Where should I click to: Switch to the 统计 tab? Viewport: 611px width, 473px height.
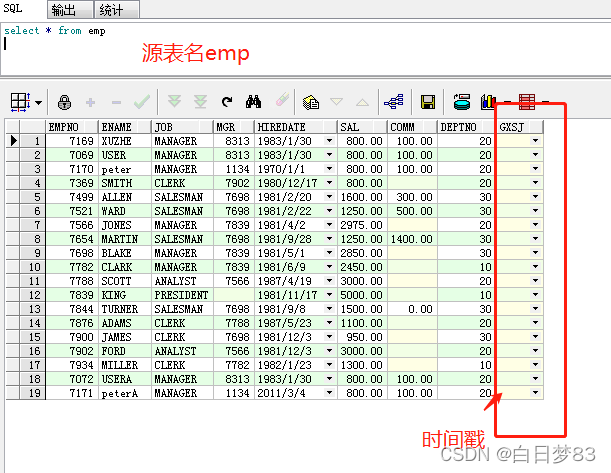click(x=117, y=10)
